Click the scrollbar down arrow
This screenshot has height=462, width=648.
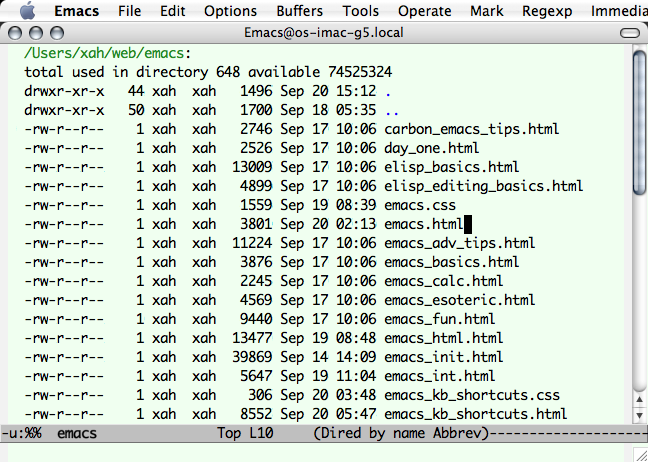point(639,415)
